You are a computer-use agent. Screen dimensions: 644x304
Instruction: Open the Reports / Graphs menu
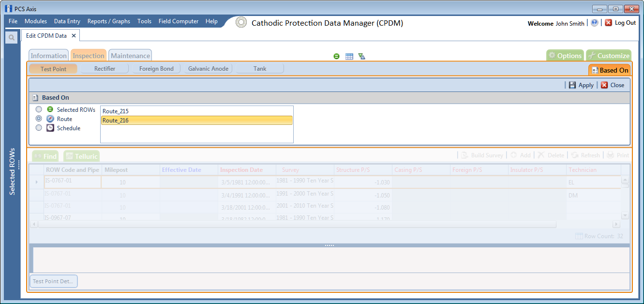[x=109, y=21]
